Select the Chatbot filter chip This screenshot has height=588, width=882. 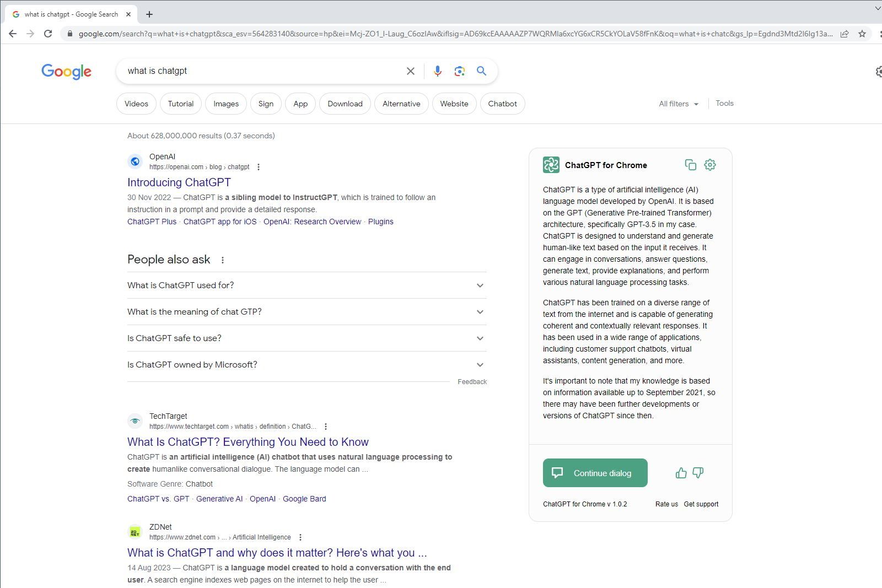(503, 104)
